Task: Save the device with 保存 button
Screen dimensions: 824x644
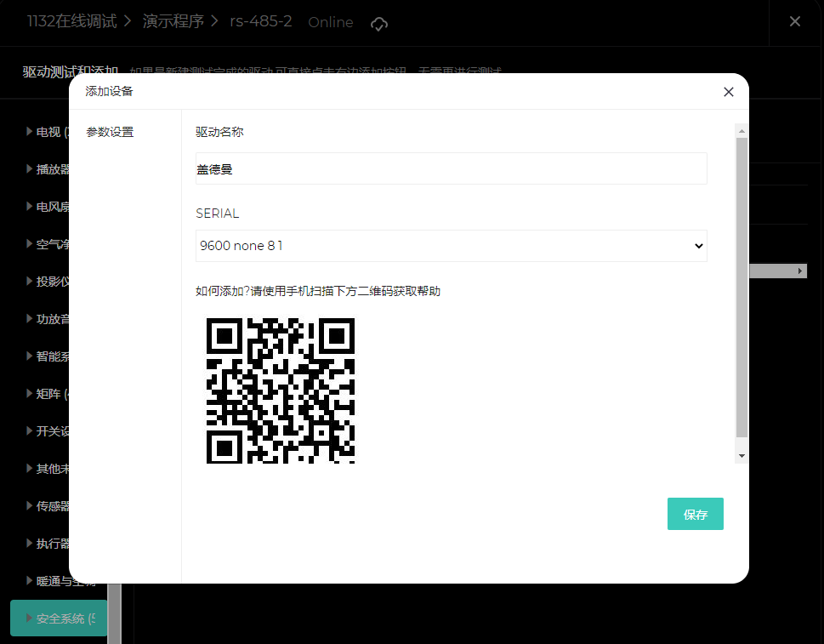Action: (696, 514)
